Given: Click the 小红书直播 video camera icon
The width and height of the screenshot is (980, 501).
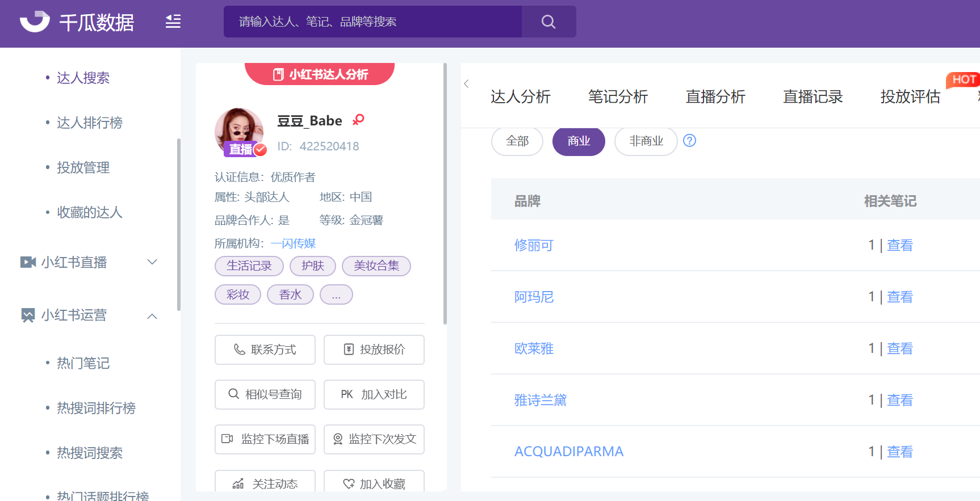Looking at the screenshot, I should pos(28,262).
